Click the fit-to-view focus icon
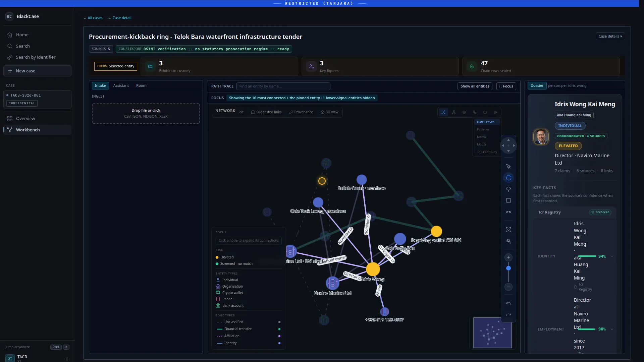 (508, 230)
